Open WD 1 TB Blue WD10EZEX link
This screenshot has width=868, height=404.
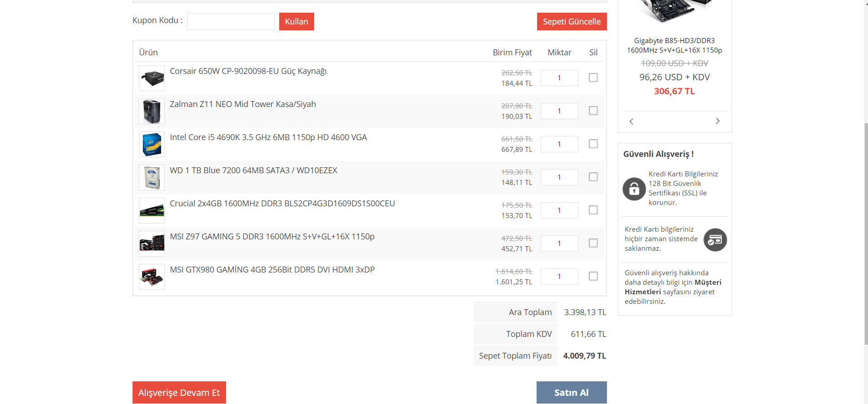coord(253,170)
